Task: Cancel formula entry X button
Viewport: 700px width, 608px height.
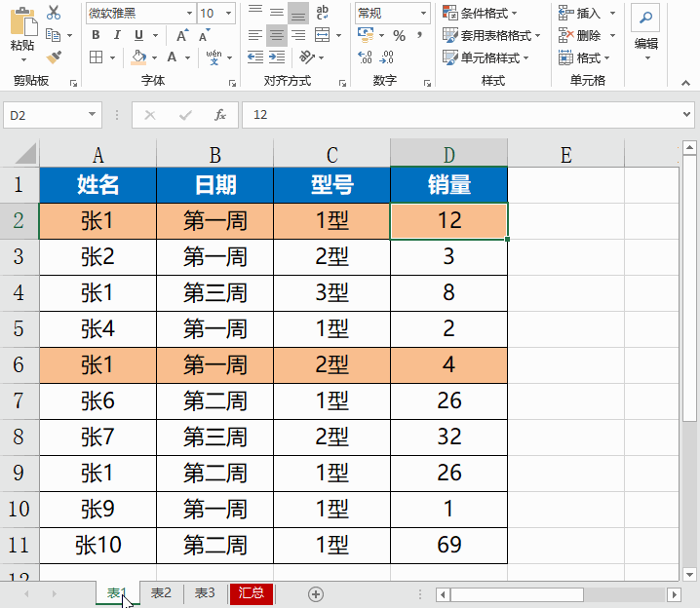Action: tap(150, 115)
